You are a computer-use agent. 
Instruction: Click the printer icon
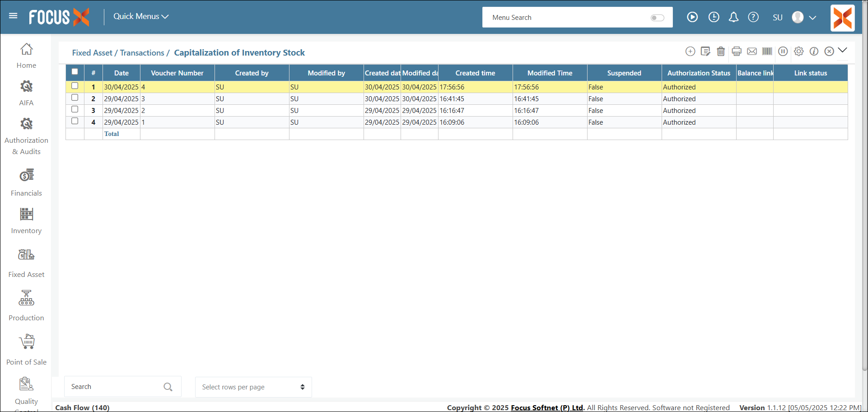coord(737,51)
